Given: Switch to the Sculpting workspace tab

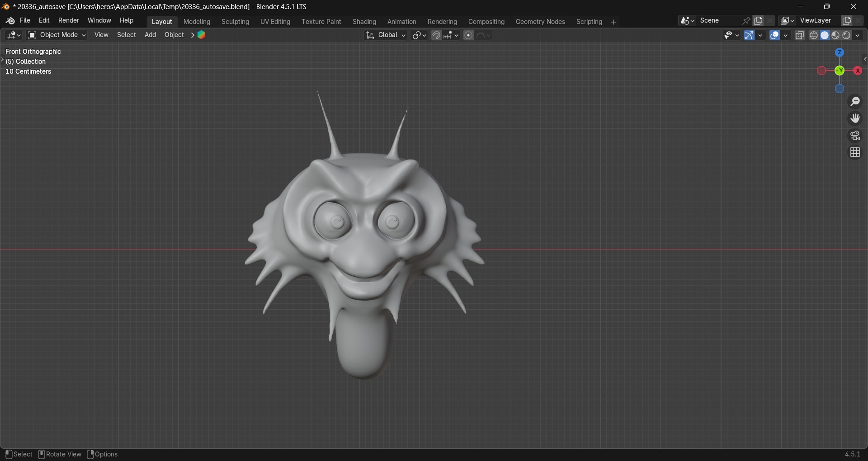Looking at the screenshot, I should click(235, 22).
